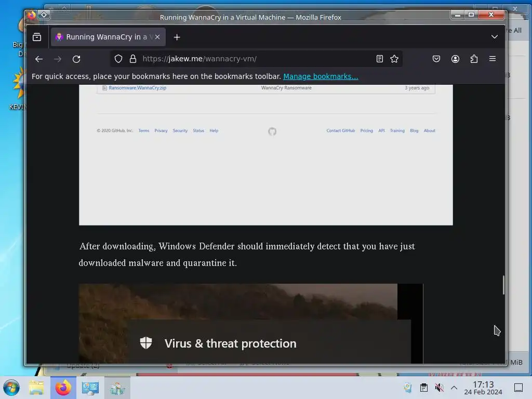Viewport: 532px width, 399px height.
Task: Show site security padlock info
Action: 133,59
